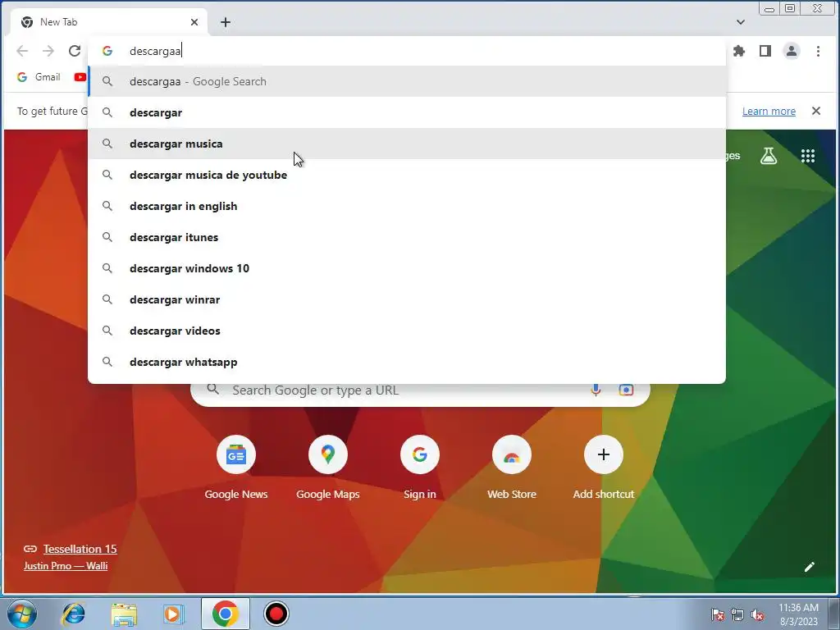This screenshot has height=630, width=840.
Task: Focus the address bar containing 'descargaa'
Action: point(407,51)
